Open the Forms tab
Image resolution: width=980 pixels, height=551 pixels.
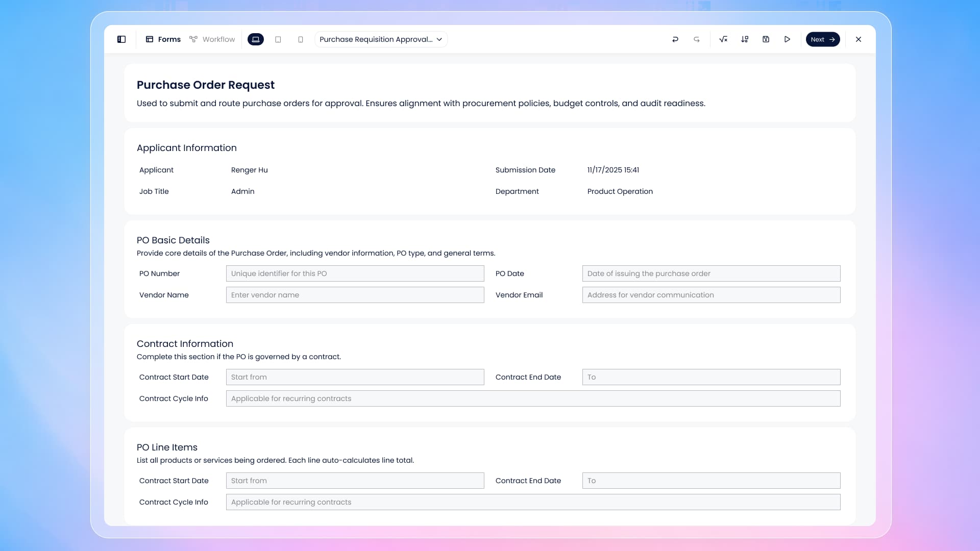[163, 39]
